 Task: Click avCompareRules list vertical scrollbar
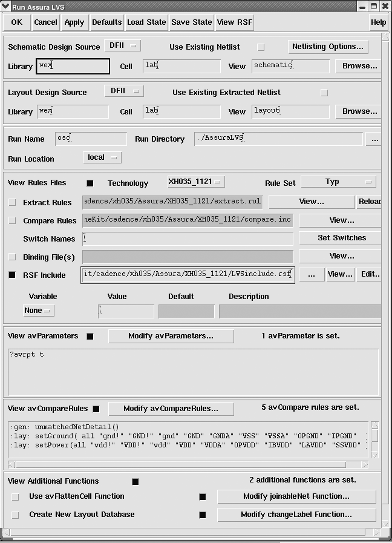click(x=374, y=439)
